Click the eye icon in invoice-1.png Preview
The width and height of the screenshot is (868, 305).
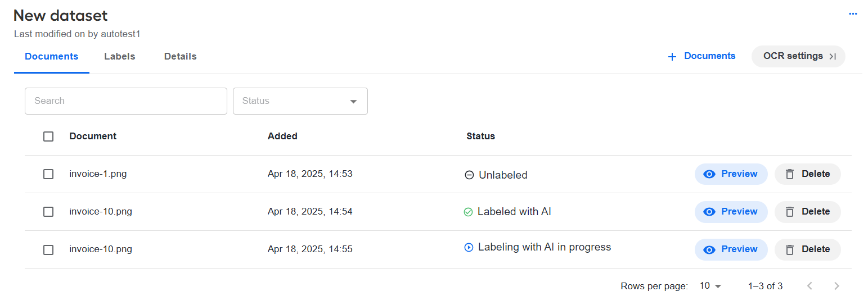(709, 174)
